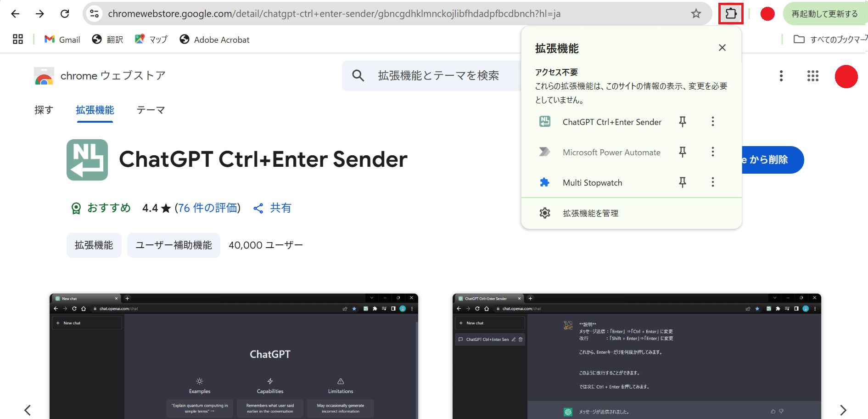
Task: Reload the current page
Action: tap(65, 14)
